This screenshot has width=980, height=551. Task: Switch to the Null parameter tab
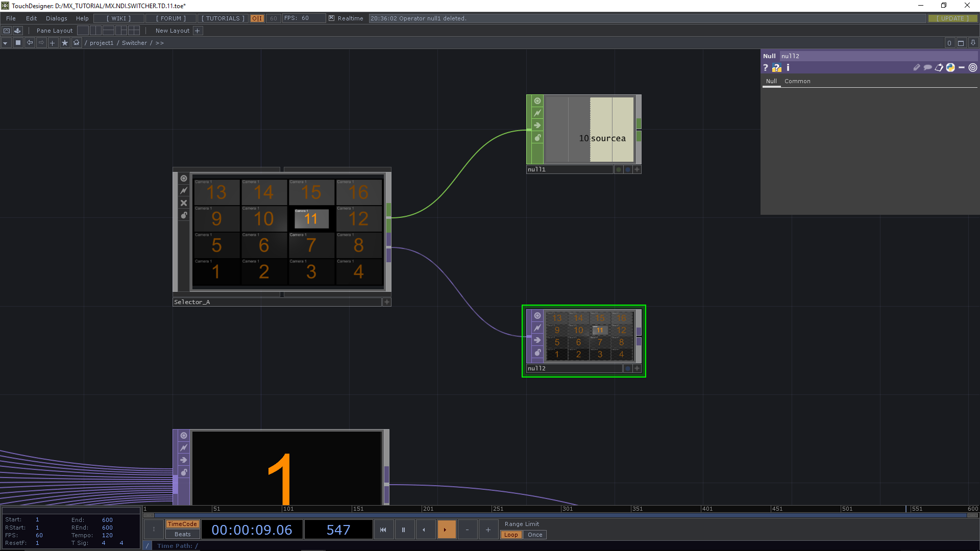click(x=771, y=81)
